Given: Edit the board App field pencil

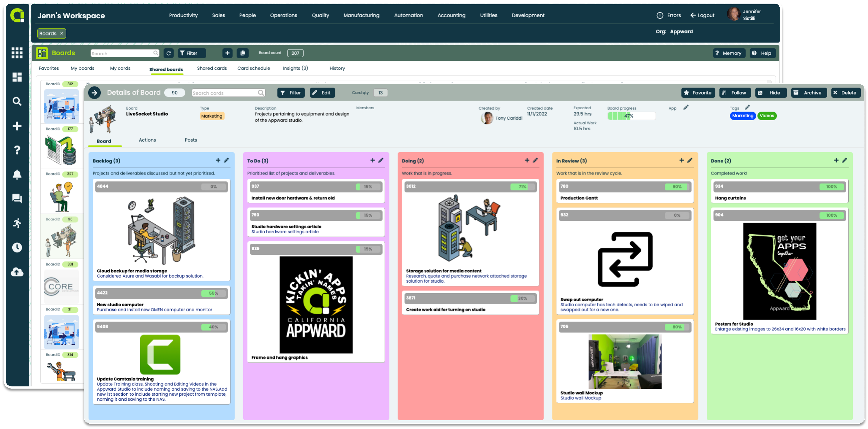Looking at the screenshot, I should (x=686, y=108).
